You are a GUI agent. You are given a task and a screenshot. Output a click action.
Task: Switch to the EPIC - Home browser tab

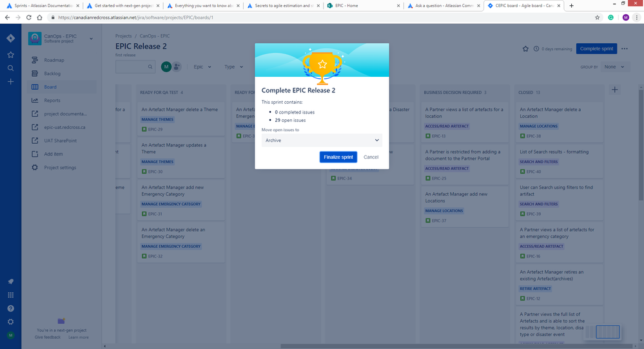pyautogui.click(x=363, y=6)
